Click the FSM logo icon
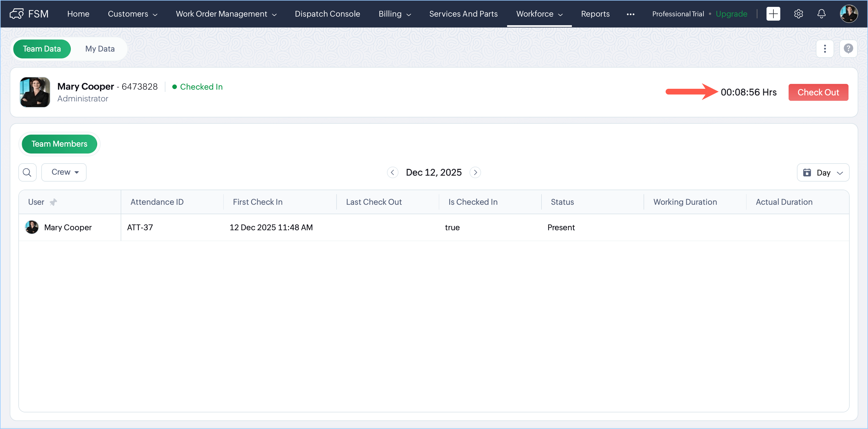 click(x=17, y=14)
